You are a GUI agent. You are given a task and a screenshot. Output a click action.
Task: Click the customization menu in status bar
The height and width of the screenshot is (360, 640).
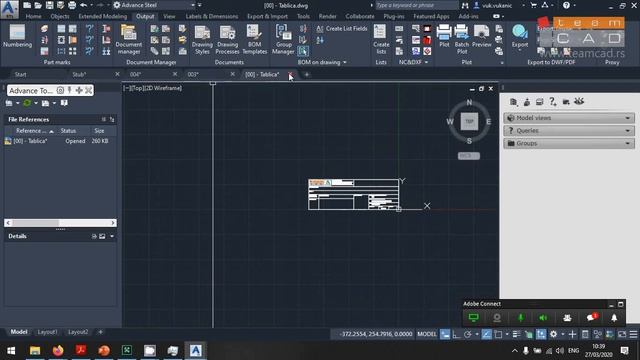pos(633,334)
